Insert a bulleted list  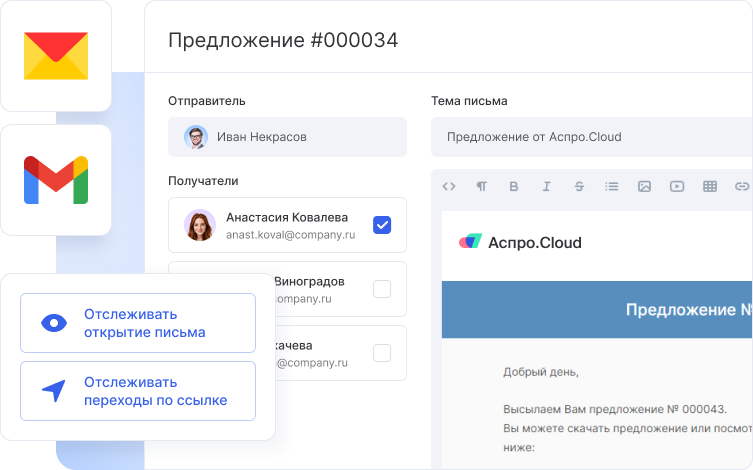612,186
